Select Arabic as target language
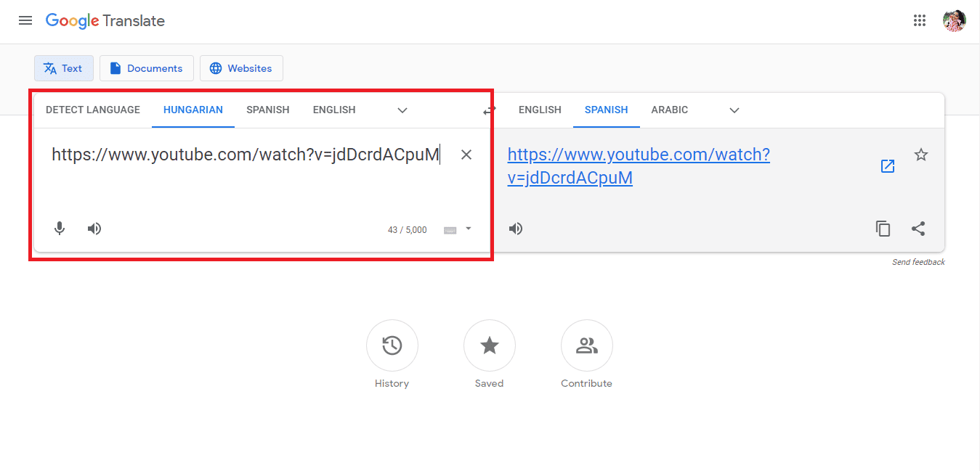The image size is (980, 471). 670,110
